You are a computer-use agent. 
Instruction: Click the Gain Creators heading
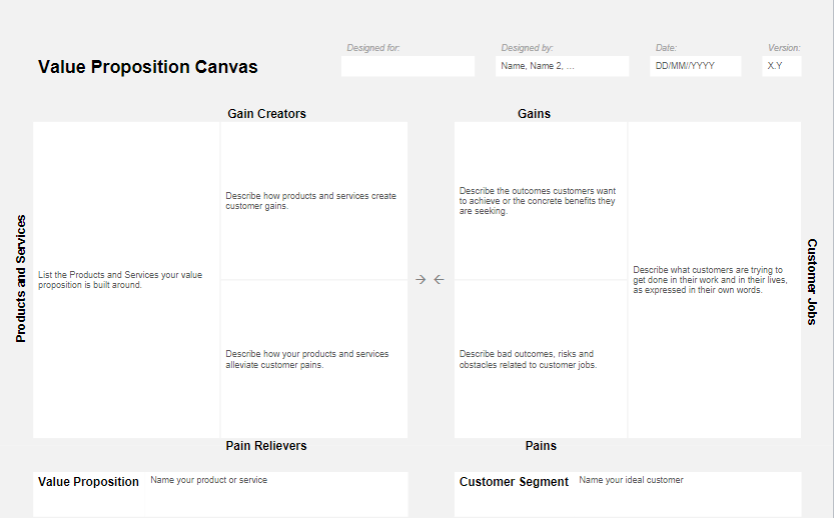click(x=266, y=114)
